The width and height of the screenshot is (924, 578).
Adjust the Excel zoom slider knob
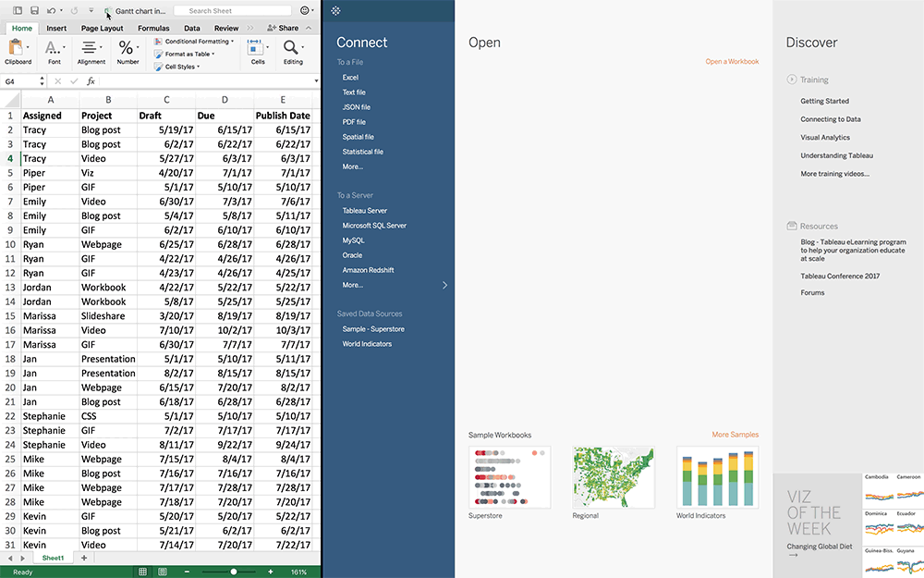click(234, 572)
